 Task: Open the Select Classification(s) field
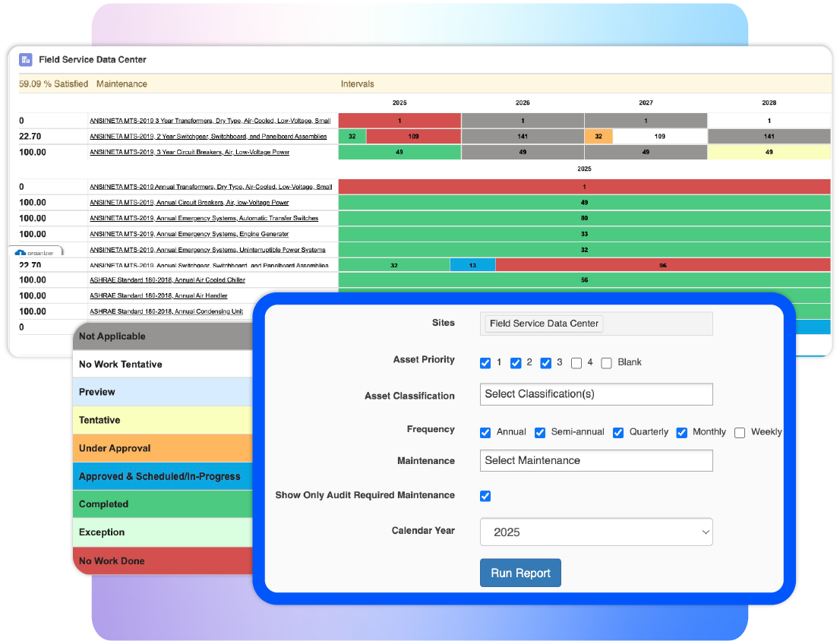[x=596, y=394]
